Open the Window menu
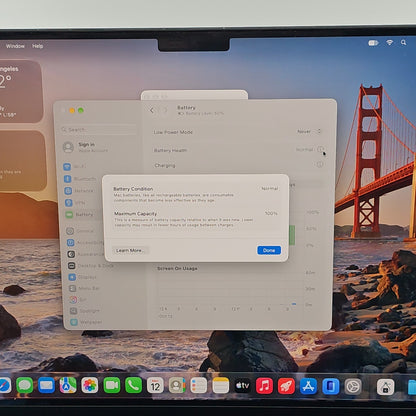 pos(15,46)
